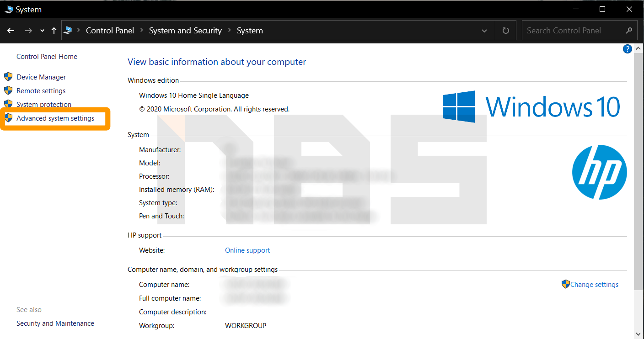This screenshot has width=644, height=339.
Task: Click the search magnifier icon
Action: coord(629,31)
